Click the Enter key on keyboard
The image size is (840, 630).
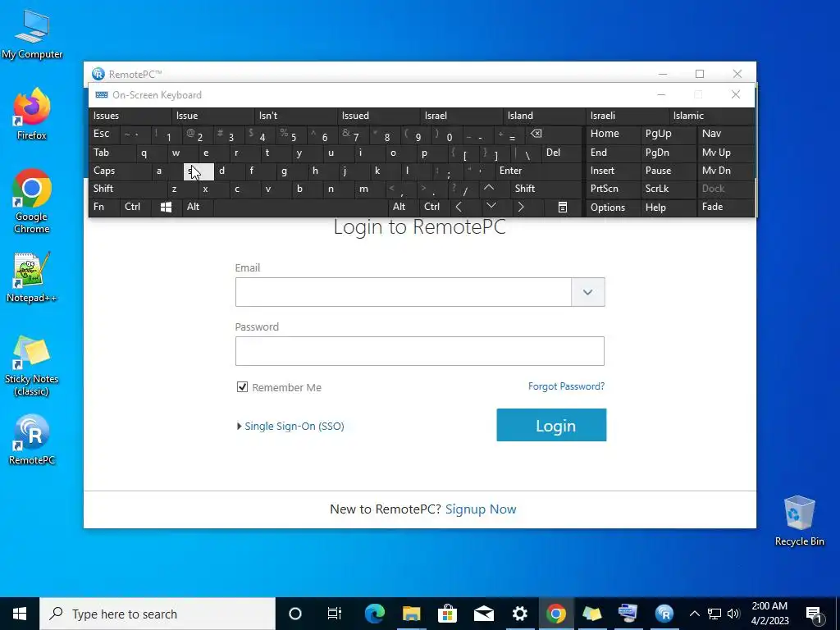(x=538, y=171)
